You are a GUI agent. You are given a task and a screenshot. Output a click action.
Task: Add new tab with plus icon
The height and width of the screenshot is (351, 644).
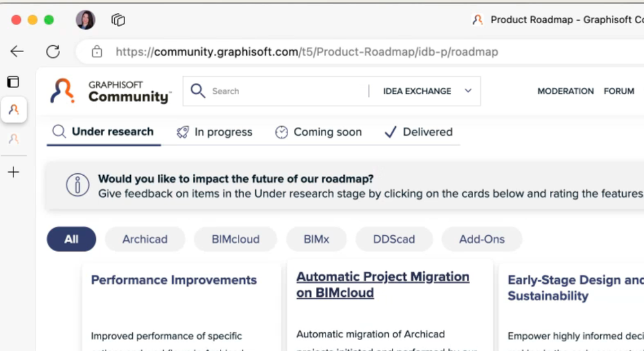pos(14,171)
